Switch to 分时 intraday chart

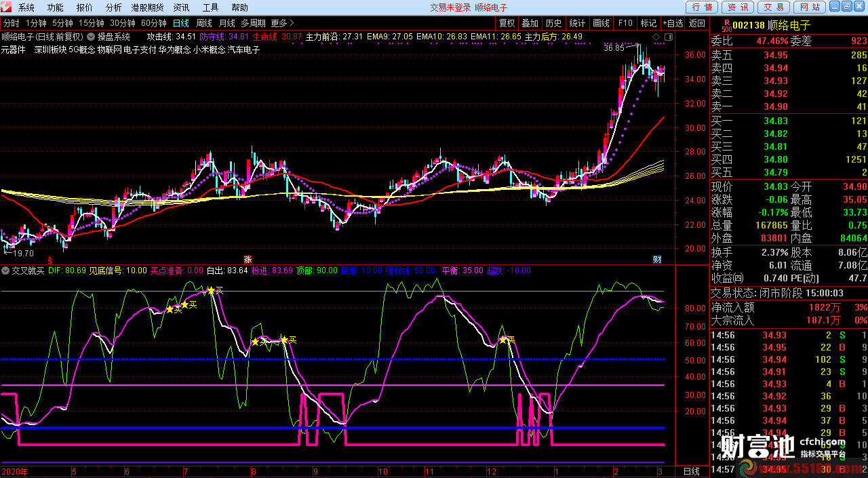tap(11, 23)
